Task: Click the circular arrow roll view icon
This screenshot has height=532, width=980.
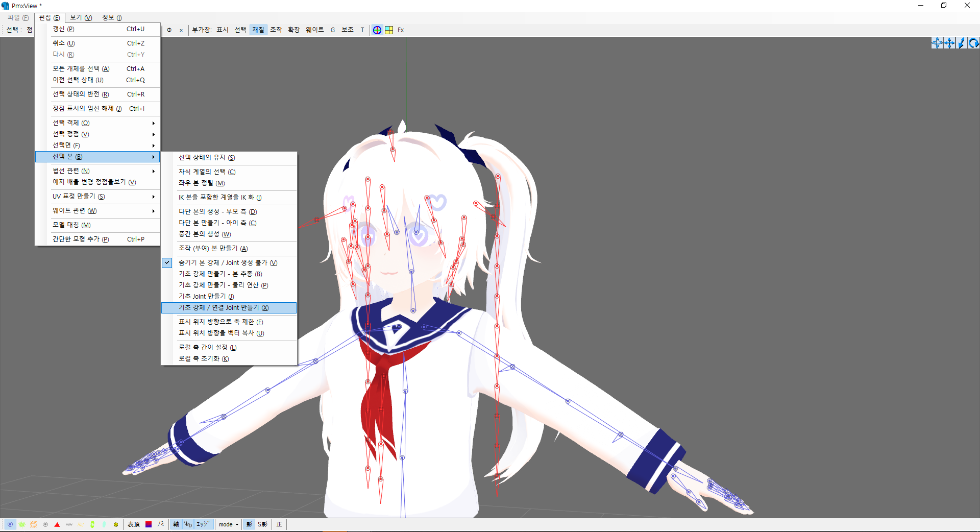Action: click(x=974, y=43)
